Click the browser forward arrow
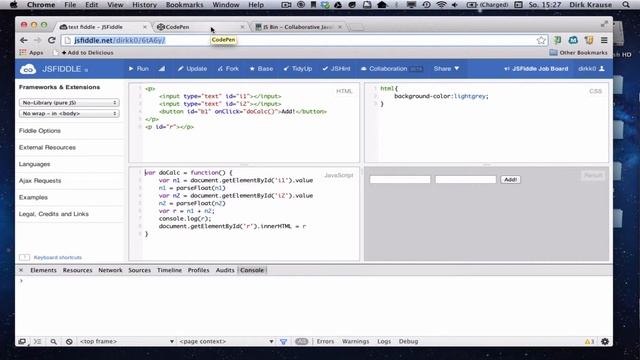This screenshot has width=640, height=360. pyautogui.click(x=38, y=40)
